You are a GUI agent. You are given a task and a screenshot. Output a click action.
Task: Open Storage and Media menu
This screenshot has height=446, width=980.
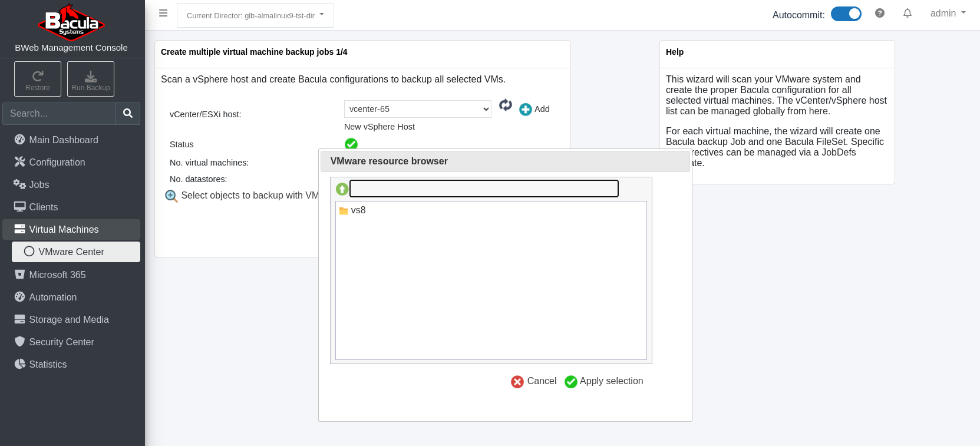tap(71, 319)
